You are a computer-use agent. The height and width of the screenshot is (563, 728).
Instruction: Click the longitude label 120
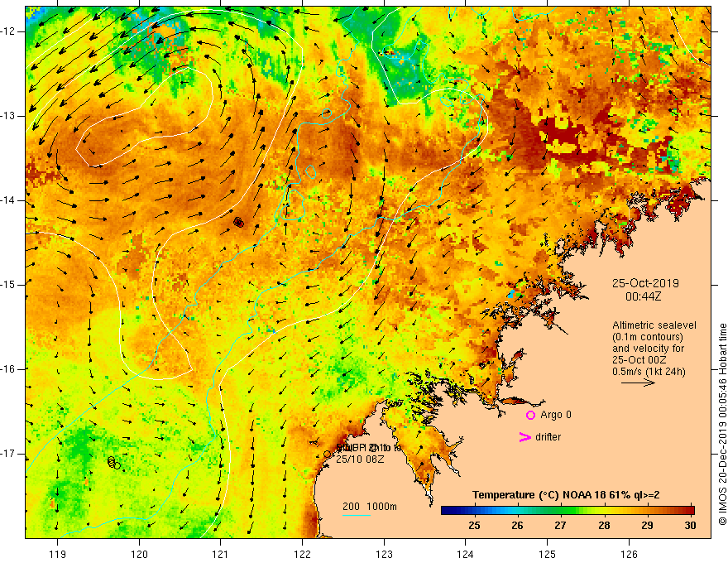click(139, 554)
